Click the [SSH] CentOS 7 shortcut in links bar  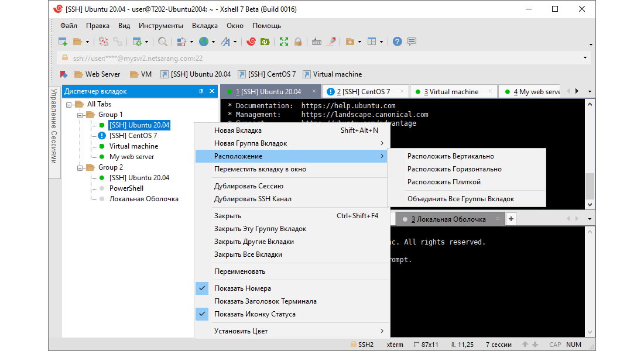pyautogui.click(x=267, y=74)
